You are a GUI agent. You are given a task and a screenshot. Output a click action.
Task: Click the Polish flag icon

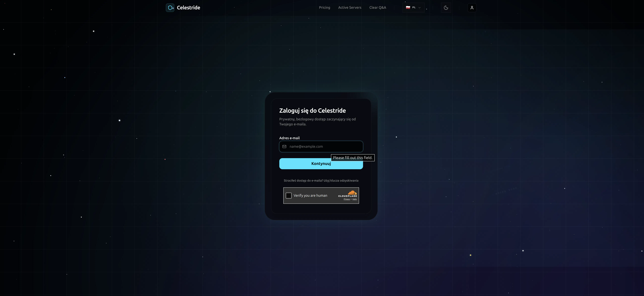coord(408,7)
